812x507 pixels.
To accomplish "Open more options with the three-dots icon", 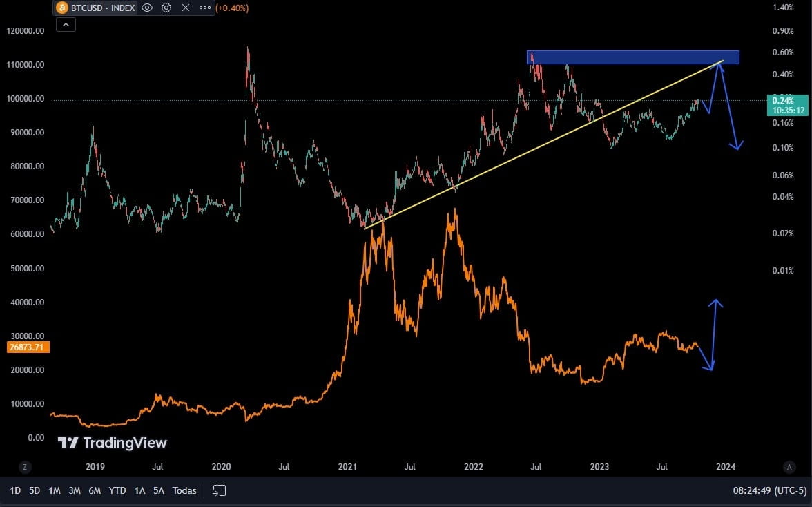I will pyautogui.click(x=203, y=8).
